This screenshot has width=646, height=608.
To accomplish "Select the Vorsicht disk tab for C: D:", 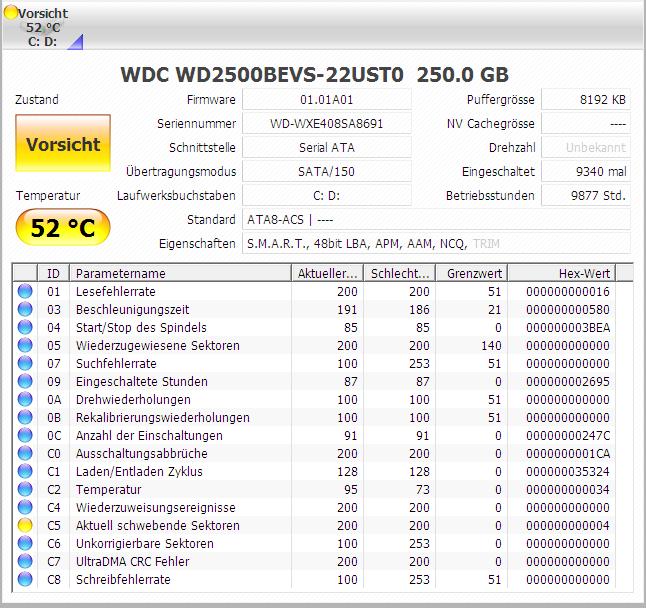I will pyautogui.click(x=43, y=27).
